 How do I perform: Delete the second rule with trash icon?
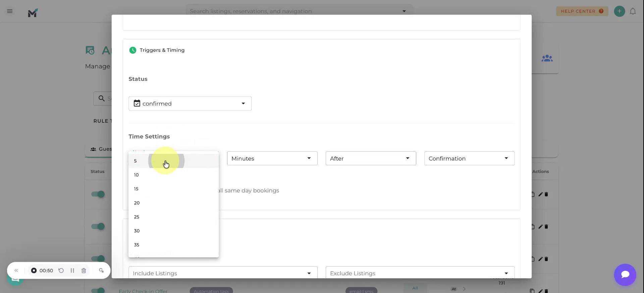pos(546,227)
